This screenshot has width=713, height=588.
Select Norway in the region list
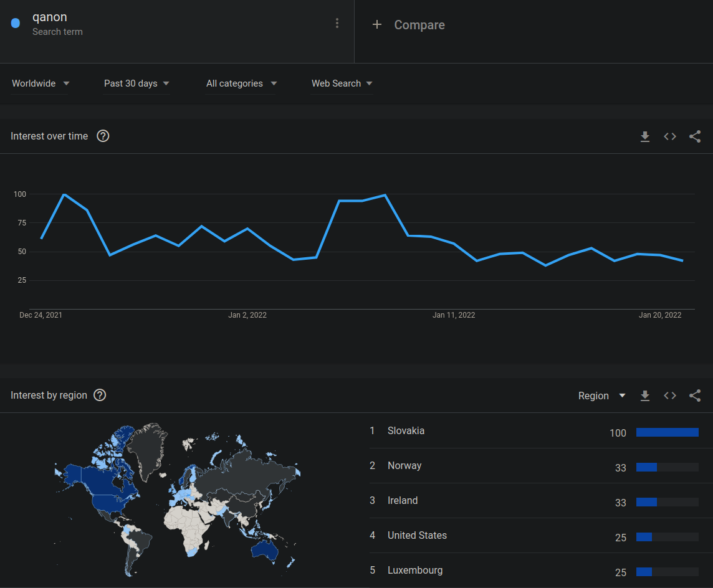[404, 466]
